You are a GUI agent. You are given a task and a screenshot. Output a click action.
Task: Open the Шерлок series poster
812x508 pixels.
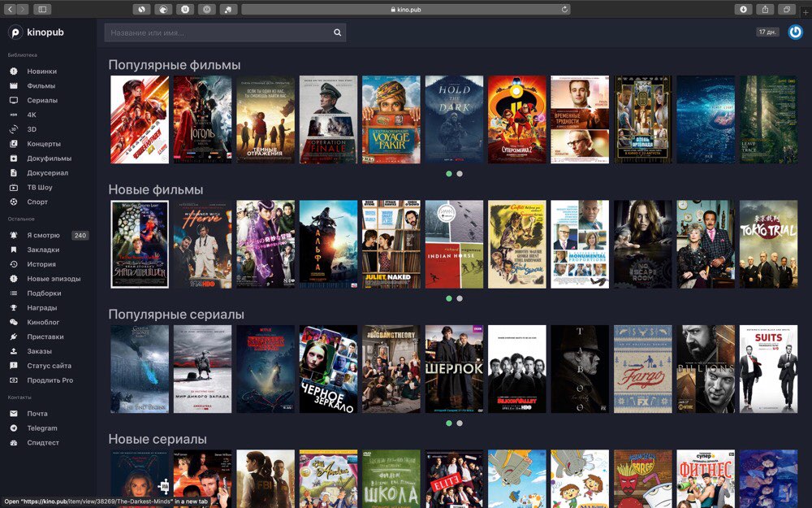tap(454, 369)
